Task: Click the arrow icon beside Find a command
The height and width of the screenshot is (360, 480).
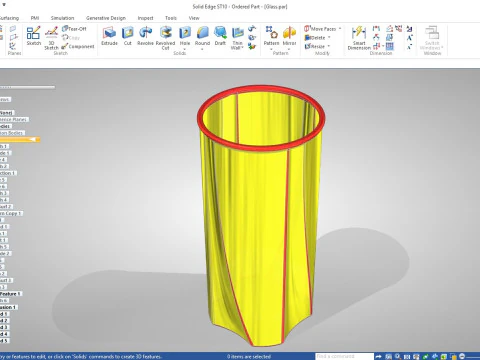Action: click(x=378, y=356)
